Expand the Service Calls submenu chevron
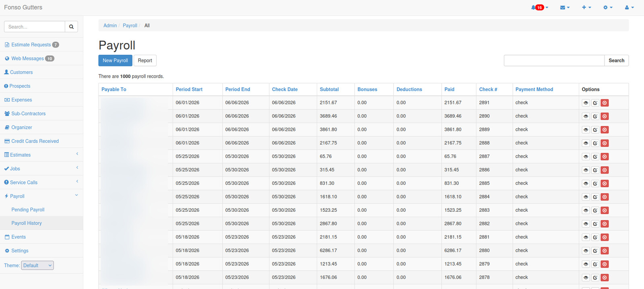Screen dimensions: 644x289 (x=77, y=182)
